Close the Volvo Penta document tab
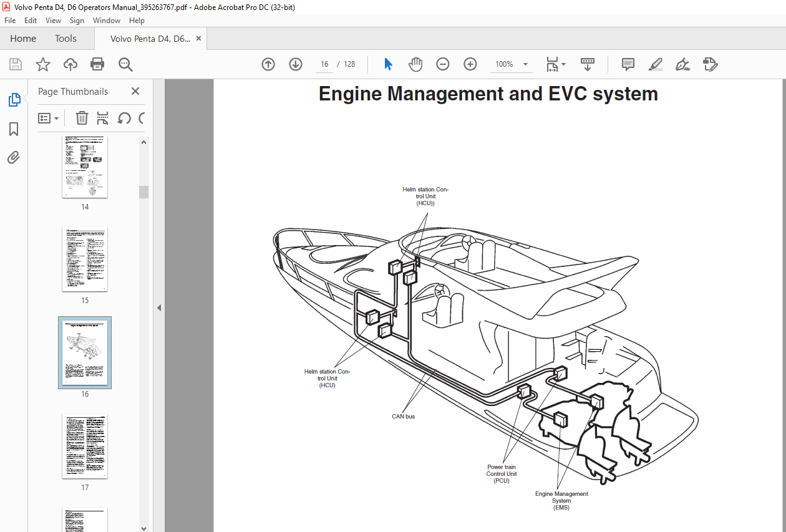 199,39
